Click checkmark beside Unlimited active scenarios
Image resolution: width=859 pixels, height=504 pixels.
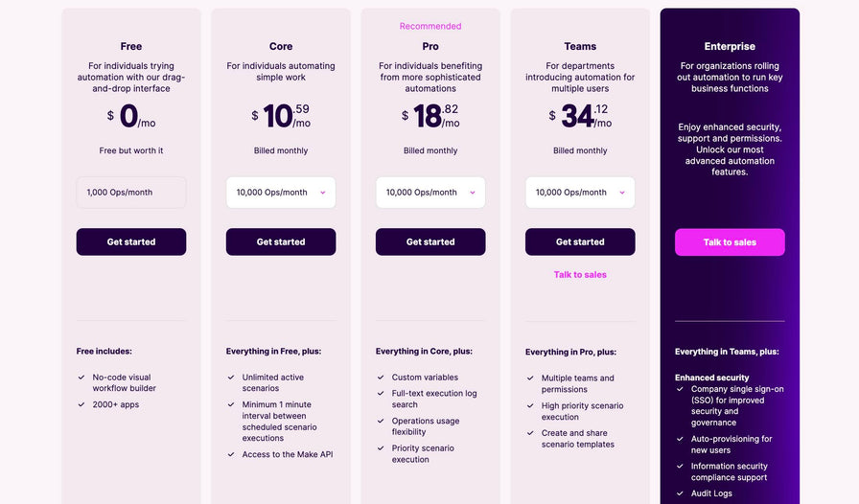(x=231, y=378)
